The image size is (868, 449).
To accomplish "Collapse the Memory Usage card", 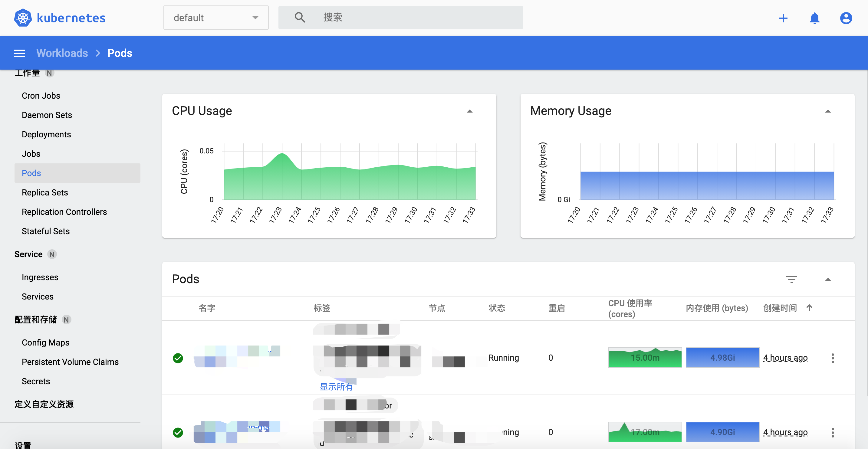I will tap(827, 111).
